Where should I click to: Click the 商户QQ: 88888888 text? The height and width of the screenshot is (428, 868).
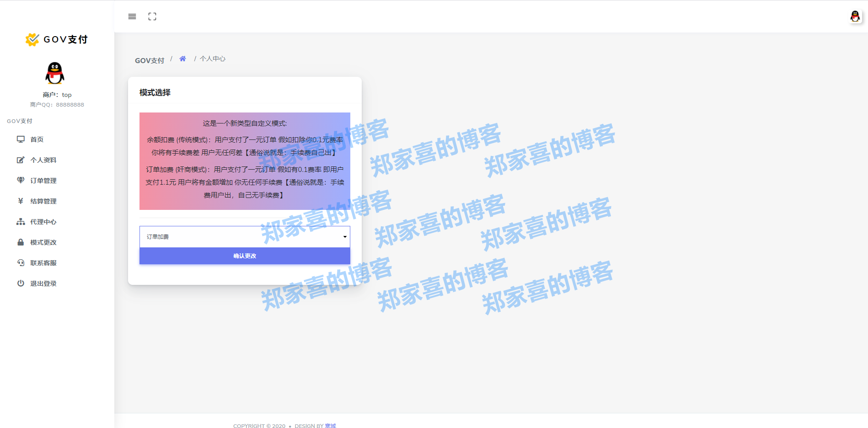(x=57, y=105)
